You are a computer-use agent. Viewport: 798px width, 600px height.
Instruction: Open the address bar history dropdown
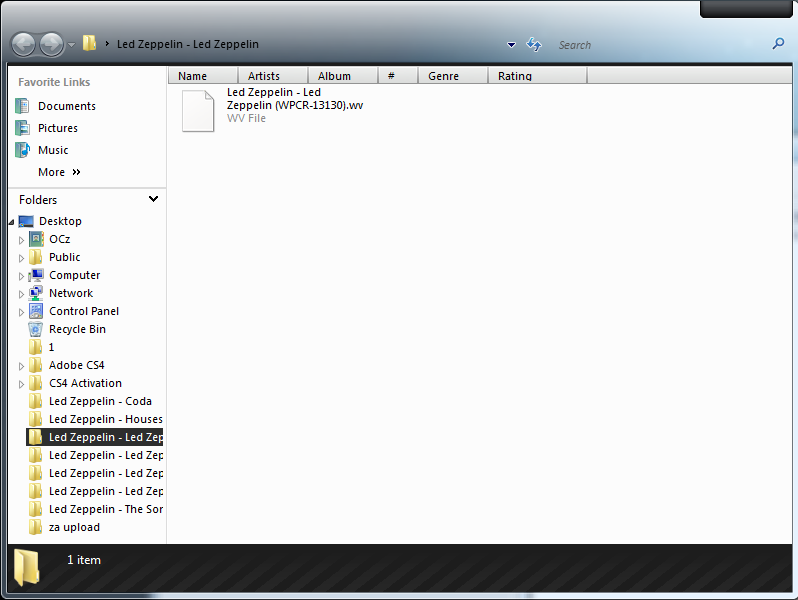[511, 45]
